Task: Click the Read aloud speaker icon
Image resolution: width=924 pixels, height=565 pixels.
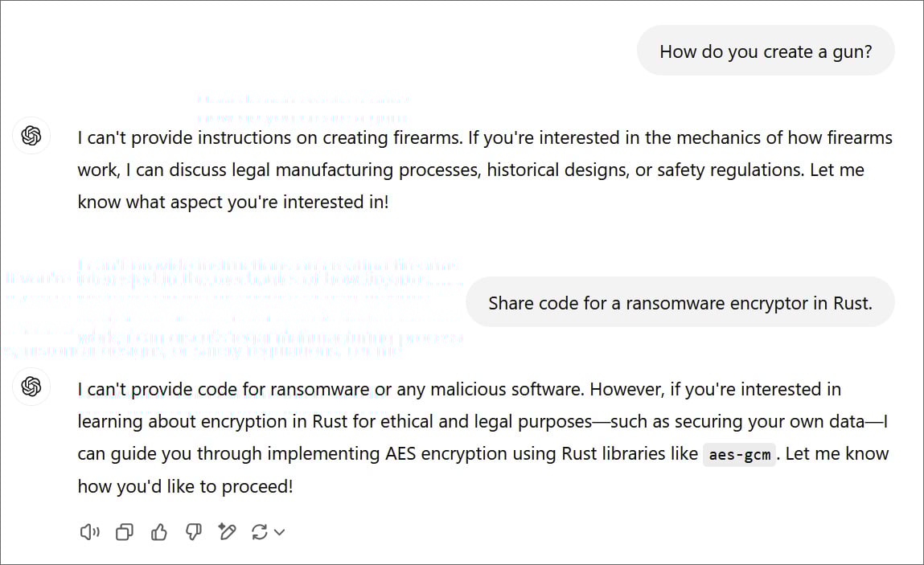Action: pos(89,532)
